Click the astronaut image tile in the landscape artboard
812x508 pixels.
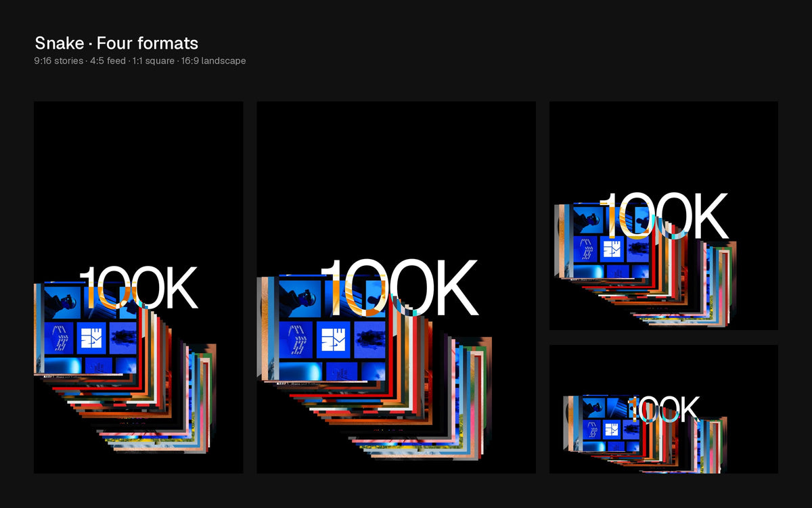[593, 409]
